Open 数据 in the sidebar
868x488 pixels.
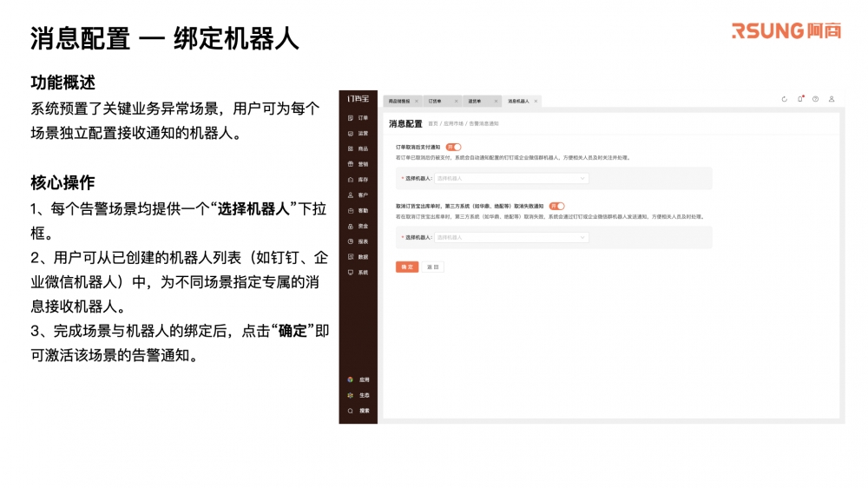358,257
